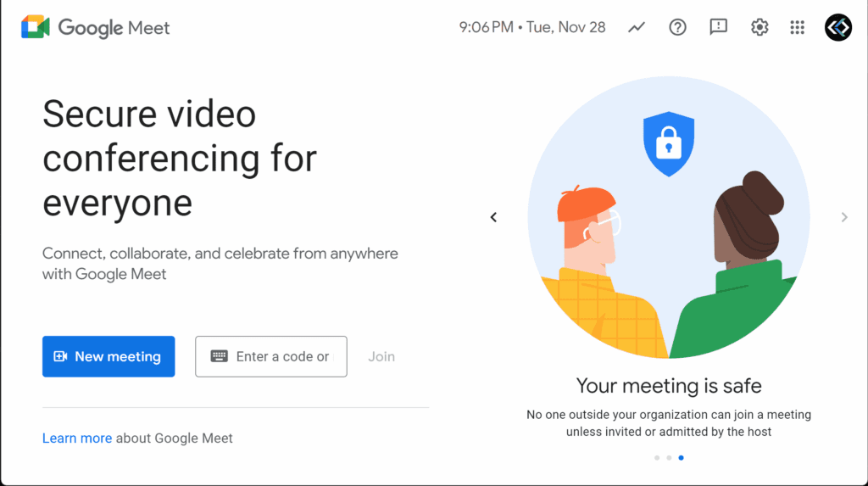Go to the next carousel slide arrow
This screenshot has height=486, width=868.
tap(844, 217)
